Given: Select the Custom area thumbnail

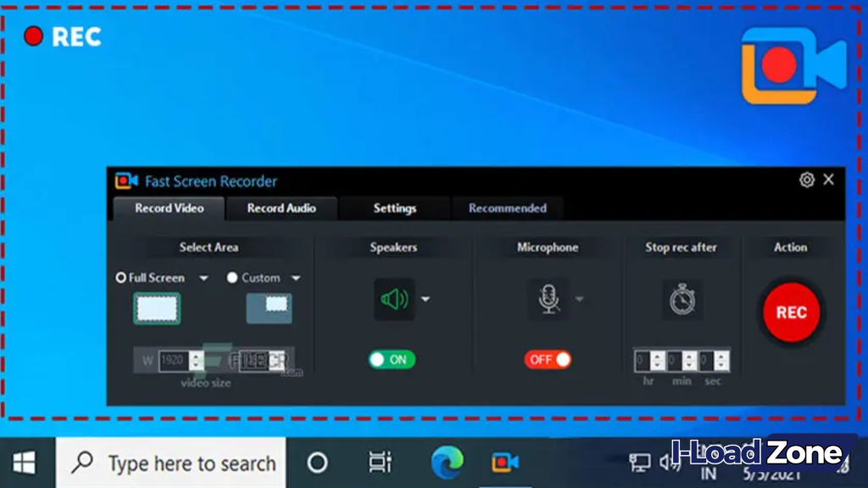Looking at the screenshot, I should (x=269, y=308).
